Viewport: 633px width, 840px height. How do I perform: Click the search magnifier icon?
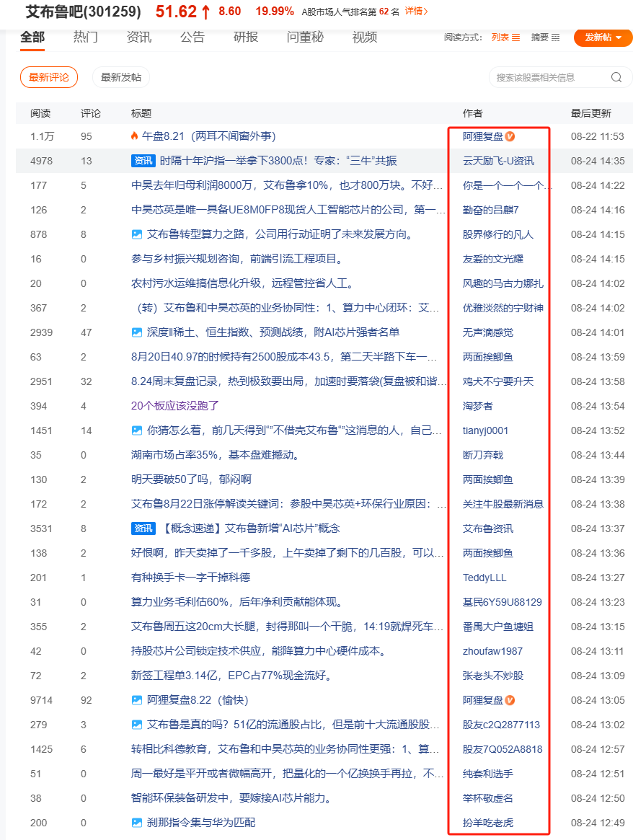tap(616, 78)
